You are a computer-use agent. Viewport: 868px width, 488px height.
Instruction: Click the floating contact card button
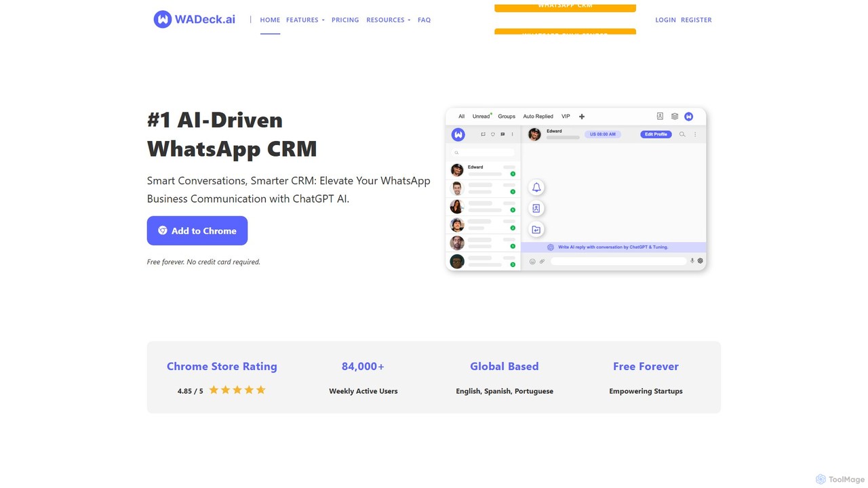click(536, 208)
